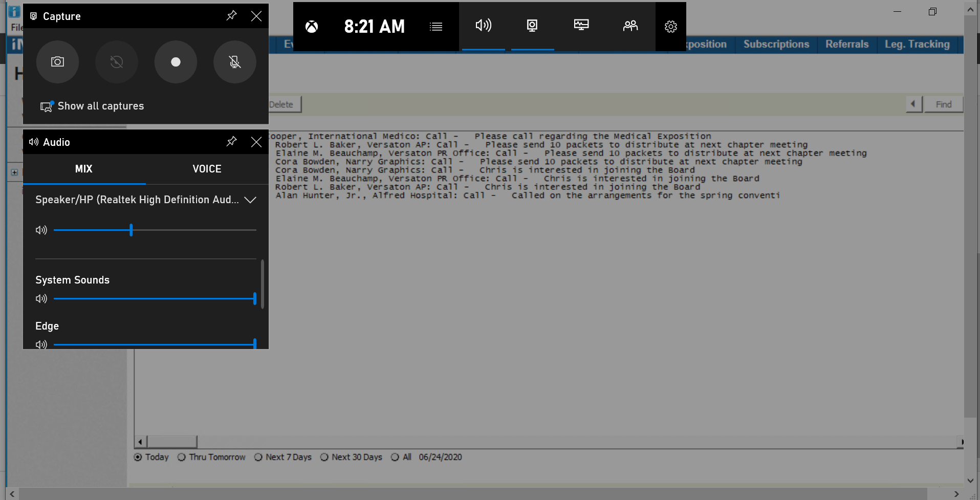Click the Find button
Viewport: 980px width, 500px height.
point(943,104)
